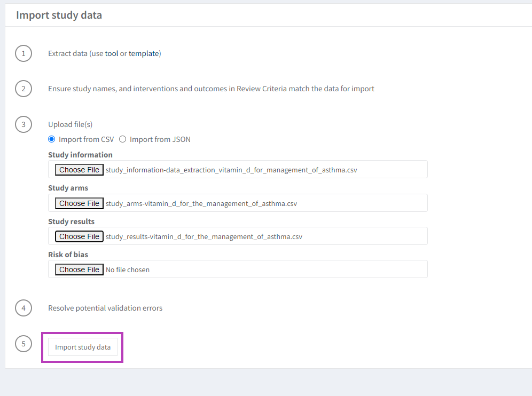Choose a file for Study results
The width and height of the screenshot is (532, 396).
point(79,236)
